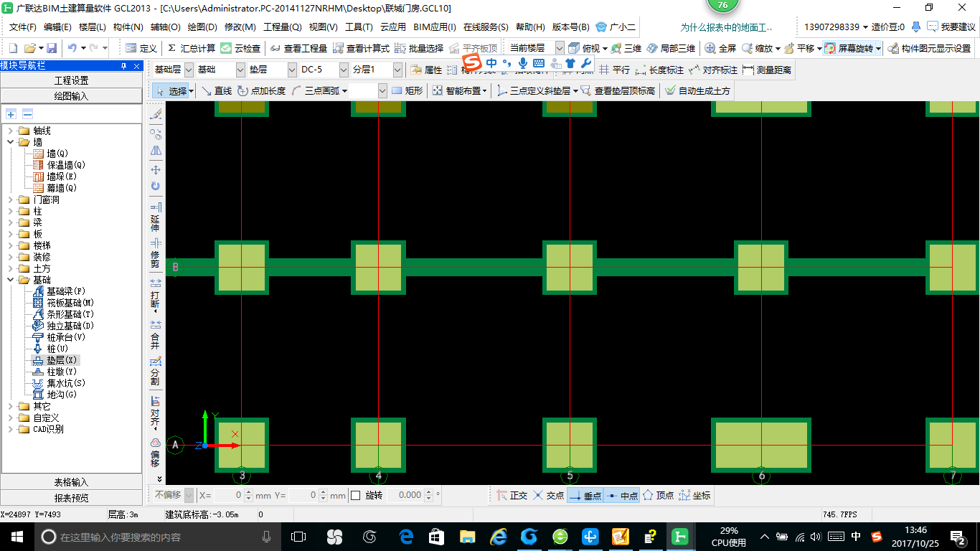Image resolution: width=980 pixels, height=551 pixels.
Task: Pin the 模块导航栏 navigation panel
Action: [124, 65]
